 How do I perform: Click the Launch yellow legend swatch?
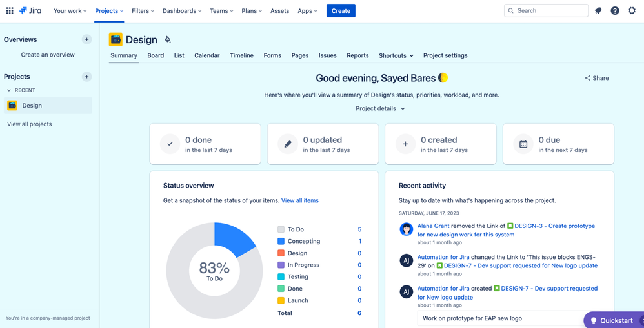point(281,300)
